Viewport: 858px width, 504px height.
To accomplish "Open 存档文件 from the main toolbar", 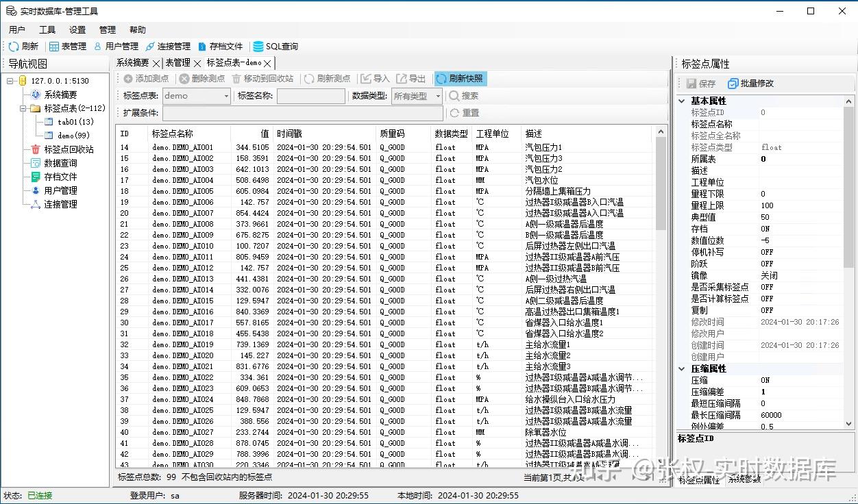I will pos(220,47).
